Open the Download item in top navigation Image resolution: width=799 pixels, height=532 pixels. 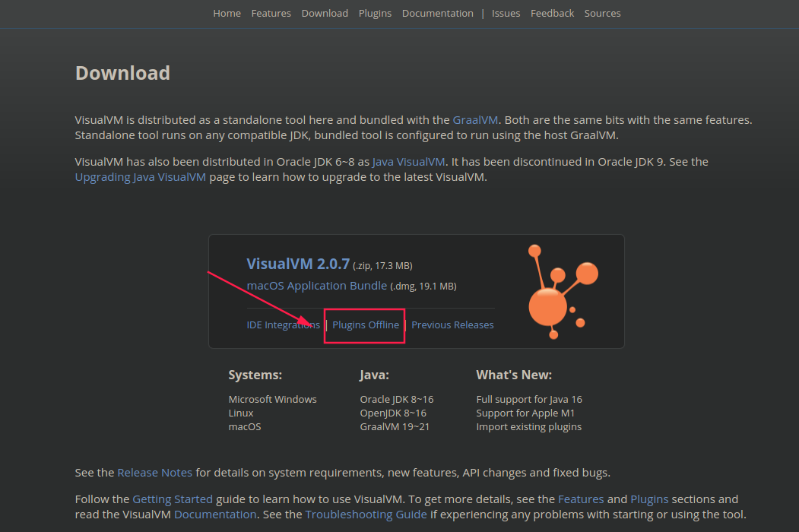click(325, 13)
